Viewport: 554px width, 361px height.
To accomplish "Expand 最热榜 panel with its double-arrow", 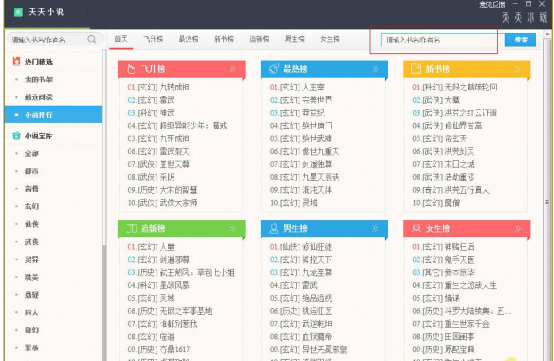I will [x=375, y=69].
